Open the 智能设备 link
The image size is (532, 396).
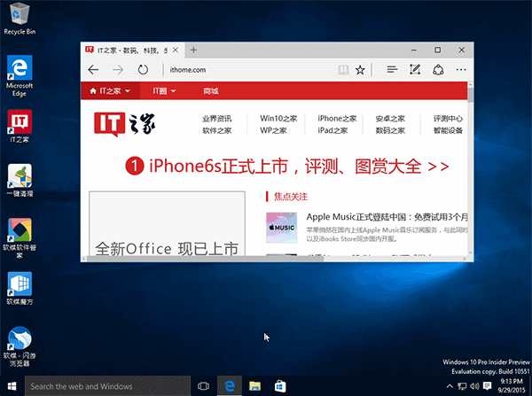click(x=448, y=130)
